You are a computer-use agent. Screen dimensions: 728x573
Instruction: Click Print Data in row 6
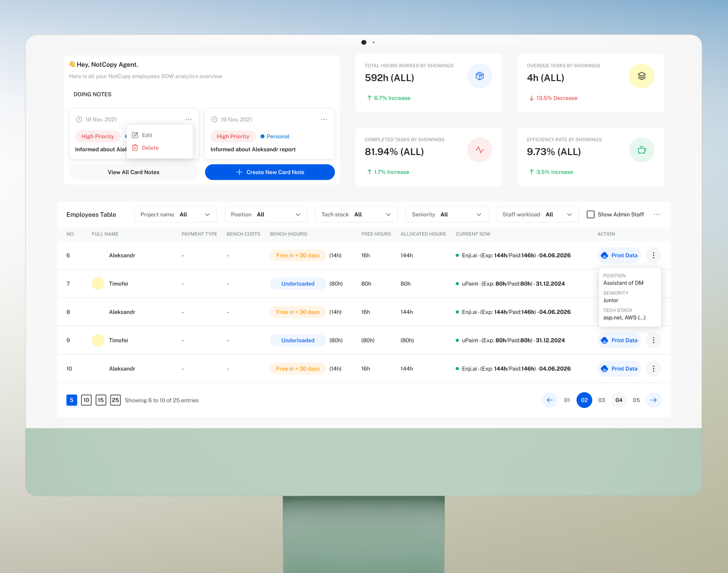(619, 256)
